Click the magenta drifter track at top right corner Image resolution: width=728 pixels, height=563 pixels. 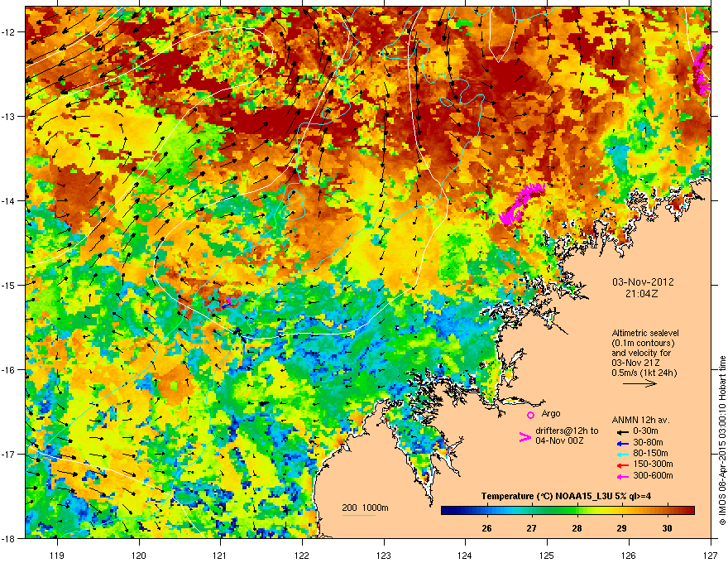click(702, 69)
